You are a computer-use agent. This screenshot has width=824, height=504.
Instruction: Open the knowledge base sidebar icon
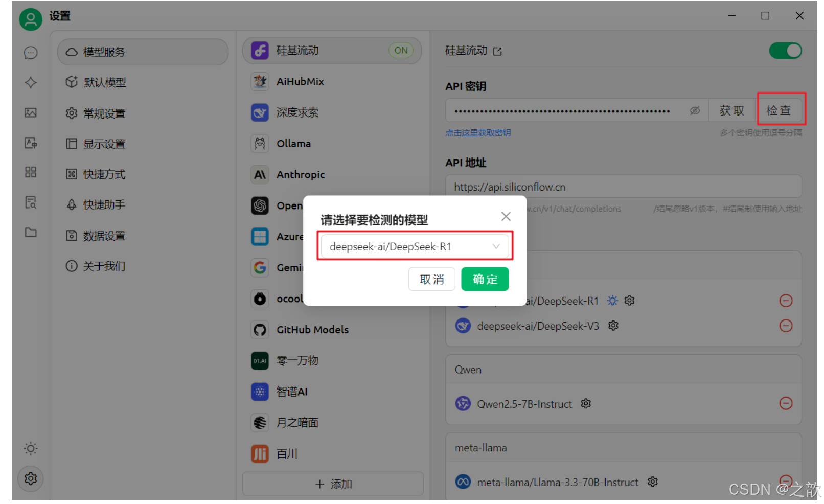click(31, 202)
